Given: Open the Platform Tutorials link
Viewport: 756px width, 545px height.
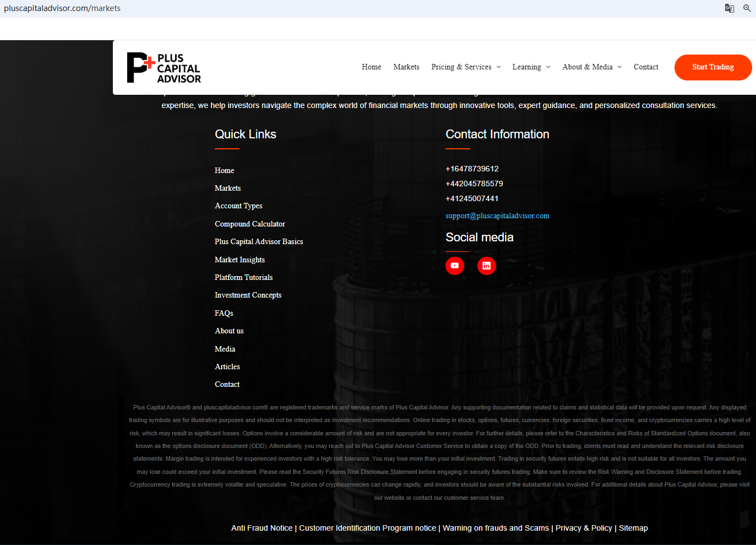Looking at the screenshot, I should pyautogui.click(x=244, y=277).
